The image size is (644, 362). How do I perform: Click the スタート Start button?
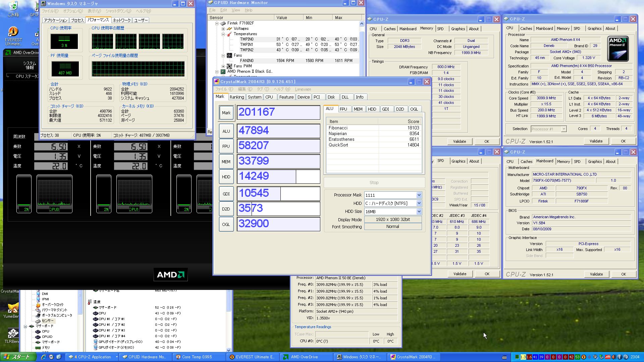tap(17, 357)
